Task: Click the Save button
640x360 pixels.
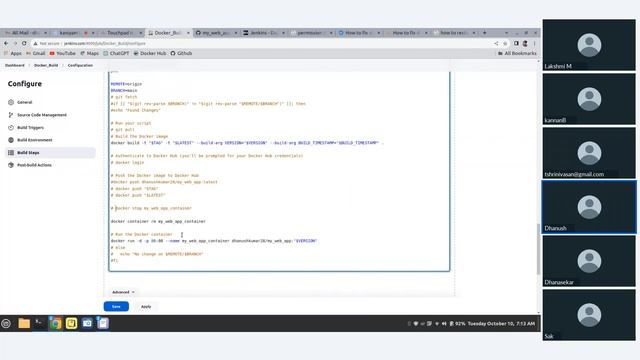Action: click(x=116, y=307)
